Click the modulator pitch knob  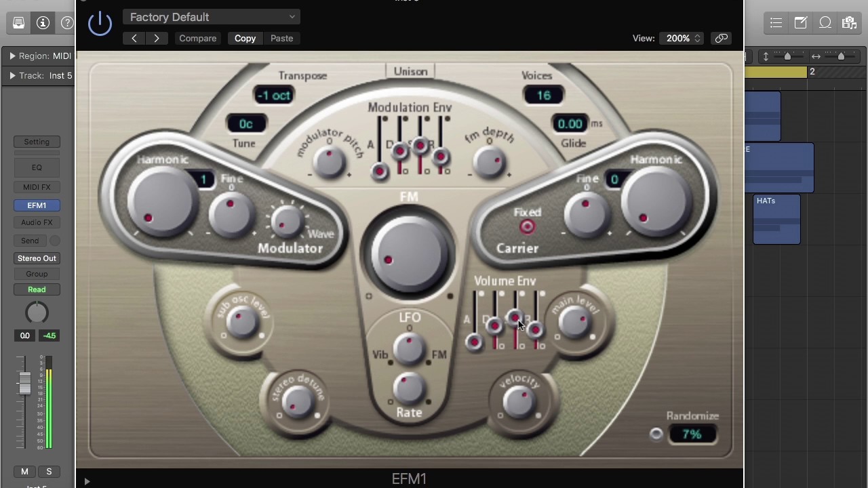(x=329, y=163)
